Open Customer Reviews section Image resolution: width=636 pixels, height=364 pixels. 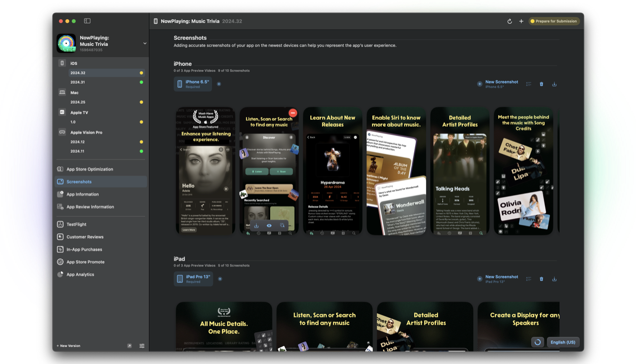point(101,237)
